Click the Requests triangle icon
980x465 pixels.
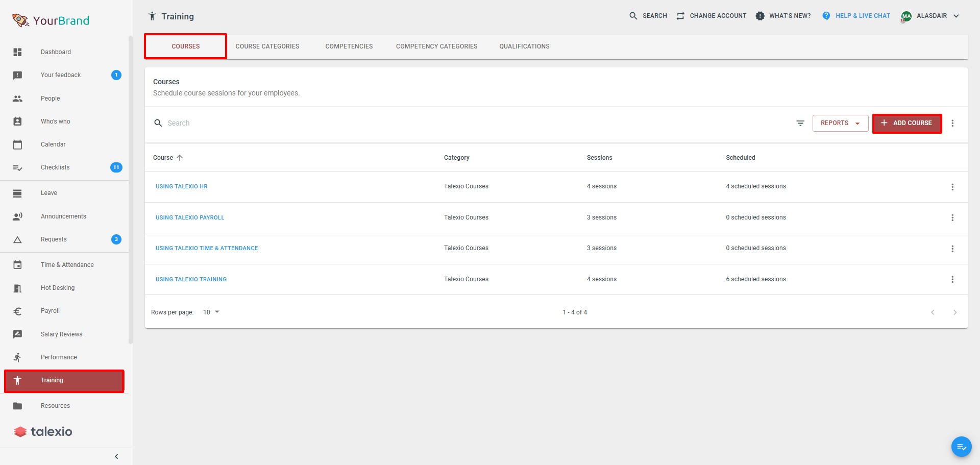17,239
